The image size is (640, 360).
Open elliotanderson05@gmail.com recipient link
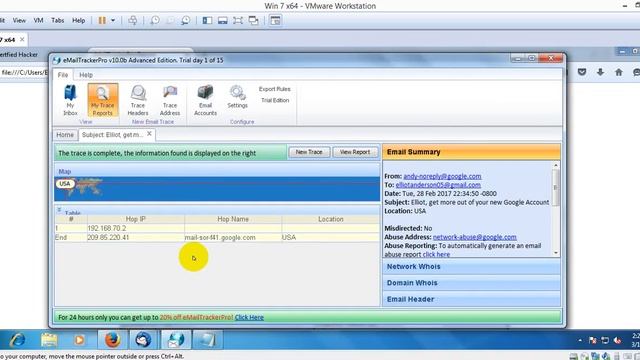438,185
